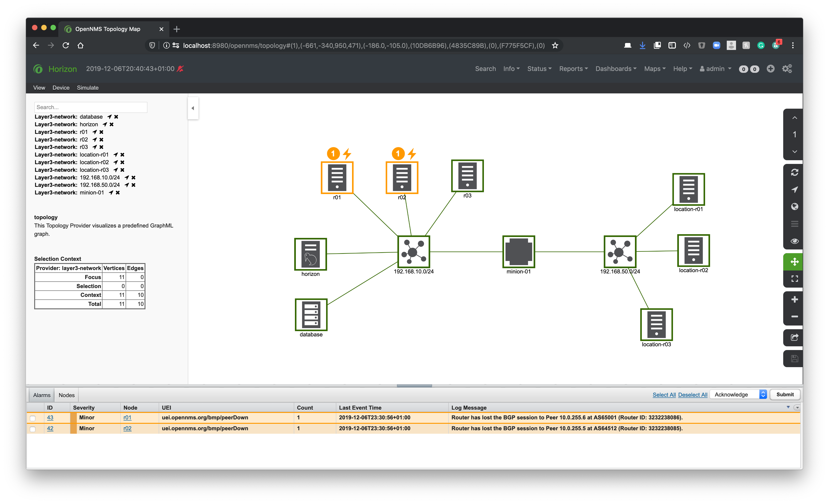This screenshot has height=504, width=829.
Task: Collapse the left sidebar panel arrow
Action: click(193, 108)
